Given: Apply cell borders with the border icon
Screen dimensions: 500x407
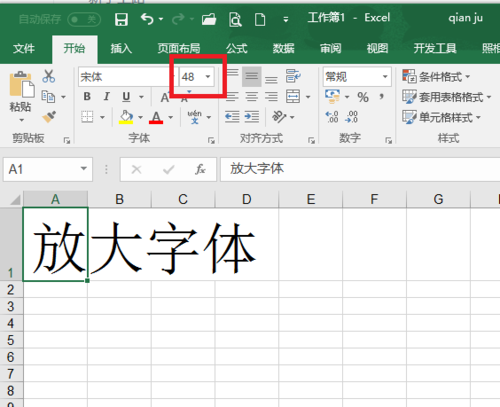Looking at the screenshot, I should tap(87, 117).
